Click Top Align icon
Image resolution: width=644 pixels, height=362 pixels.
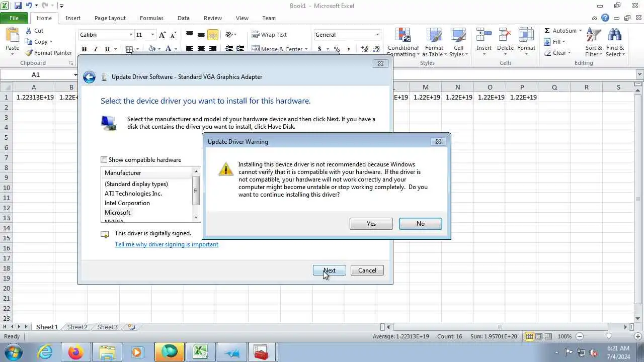pos(190,35)
